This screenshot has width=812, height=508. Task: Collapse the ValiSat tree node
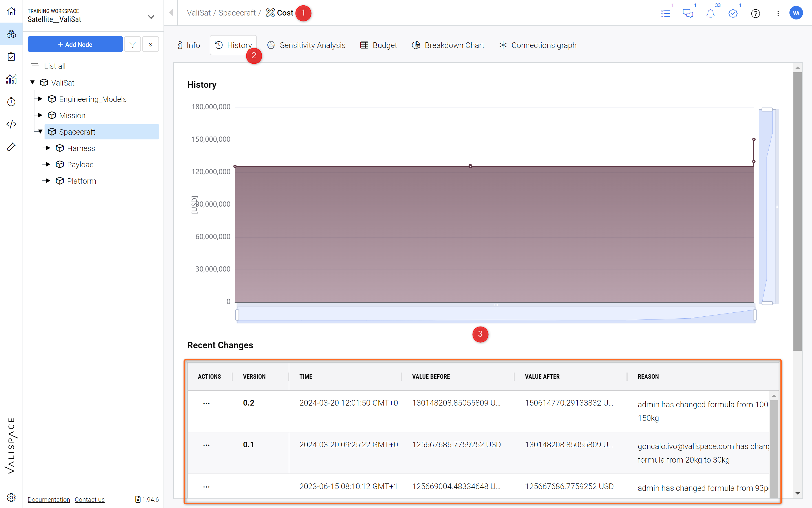tap(32, 82)
